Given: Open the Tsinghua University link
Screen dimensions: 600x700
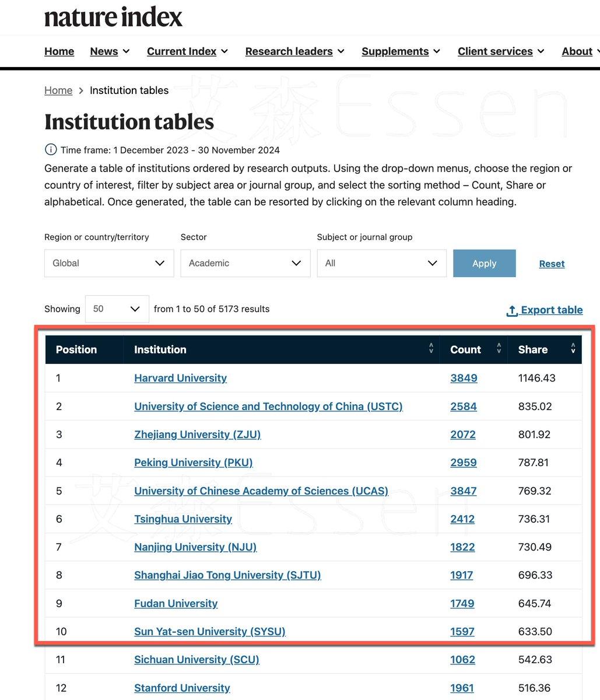Looking at the screenshot, I should [x=183, y=519].
